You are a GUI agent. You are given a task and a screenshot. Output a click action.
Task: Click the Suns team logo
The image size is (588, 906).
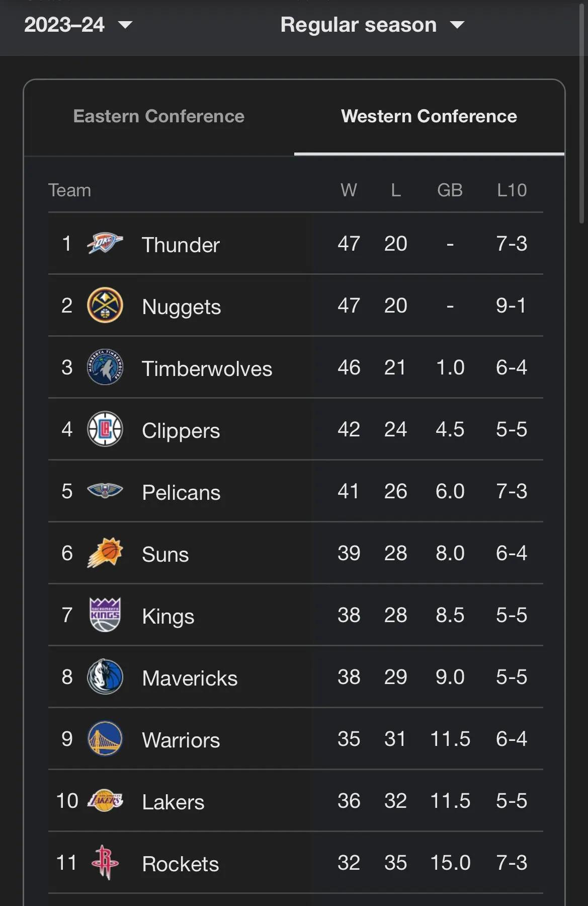click(x=105, y=553)
